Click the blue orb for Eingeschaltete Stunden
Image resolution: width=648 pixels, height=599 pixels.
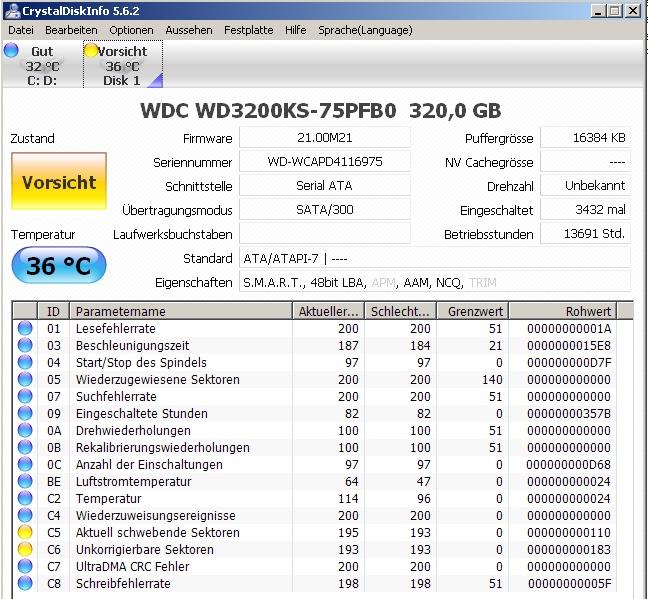point(25,413)
